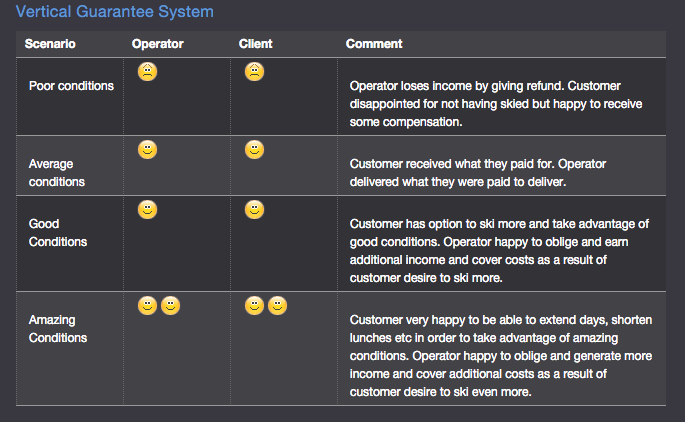Click first Operator smiley in Amazing Conditions row
The image size is (685, 422).
pyautogui.click(x=148, y=306)
